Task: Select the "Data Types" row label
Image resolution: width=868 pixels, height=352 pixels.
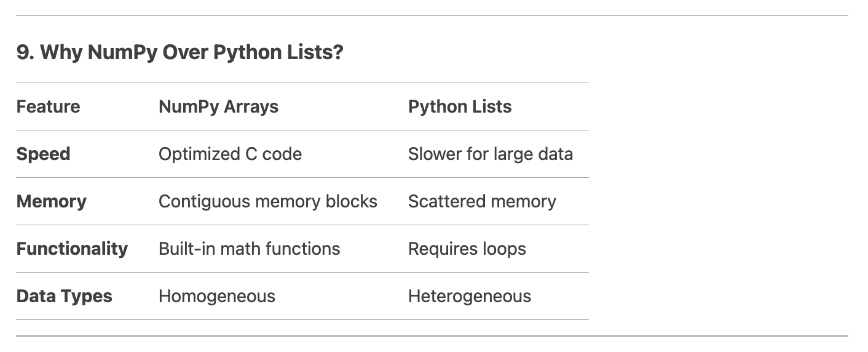Action: coord(64,296)
